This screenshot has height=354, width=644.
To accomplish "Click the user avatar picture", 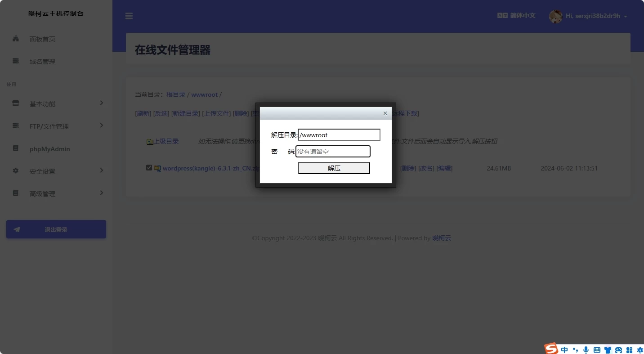I will [556, 16].
